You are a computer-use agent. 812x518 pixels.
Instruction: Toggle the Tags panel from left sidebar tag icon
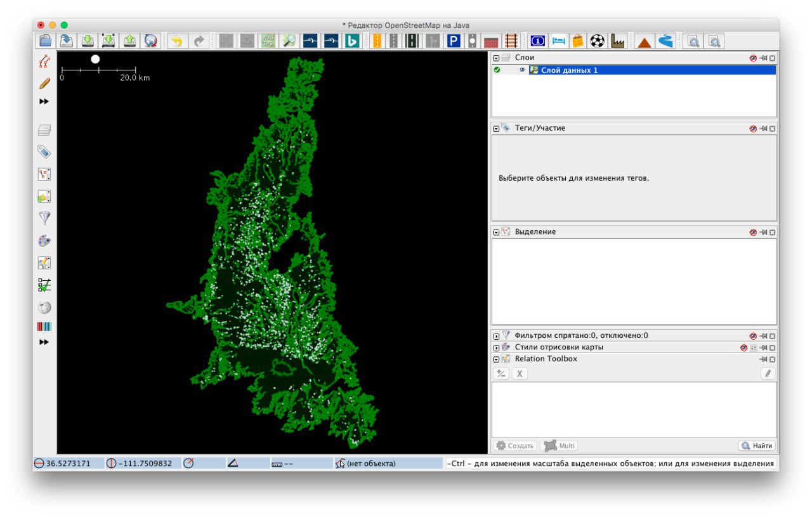click(x=44, y=152)
